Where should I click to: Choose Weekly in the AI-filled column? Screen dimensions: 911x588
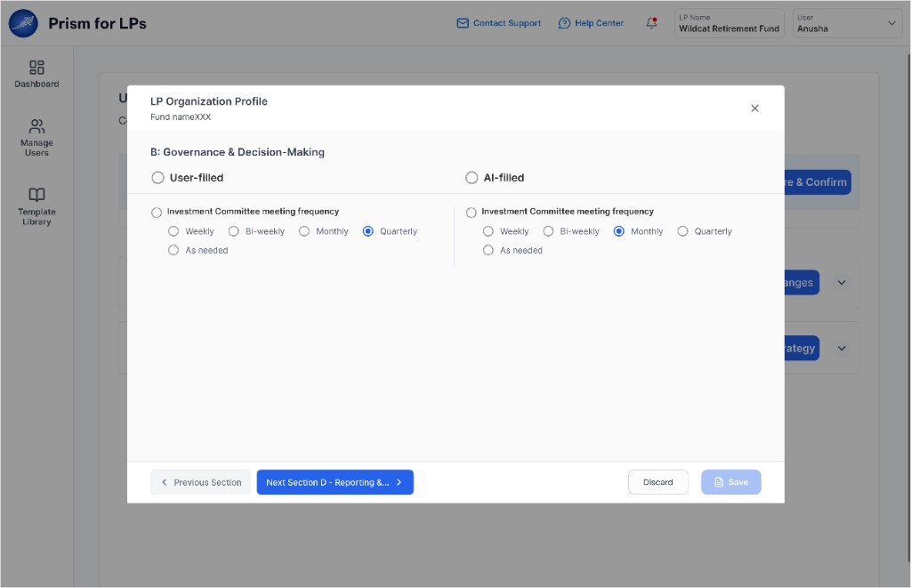click(488, 231)
